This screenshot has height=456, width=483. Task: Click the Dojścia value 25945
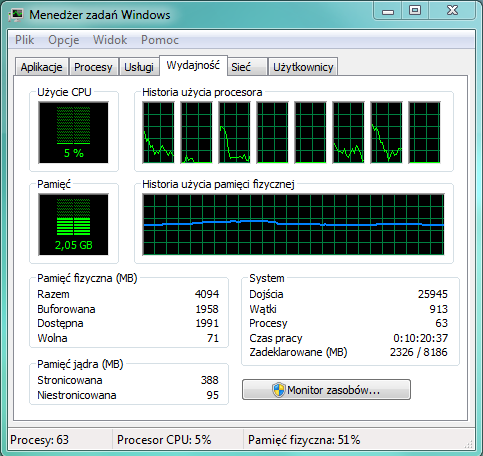433,294
